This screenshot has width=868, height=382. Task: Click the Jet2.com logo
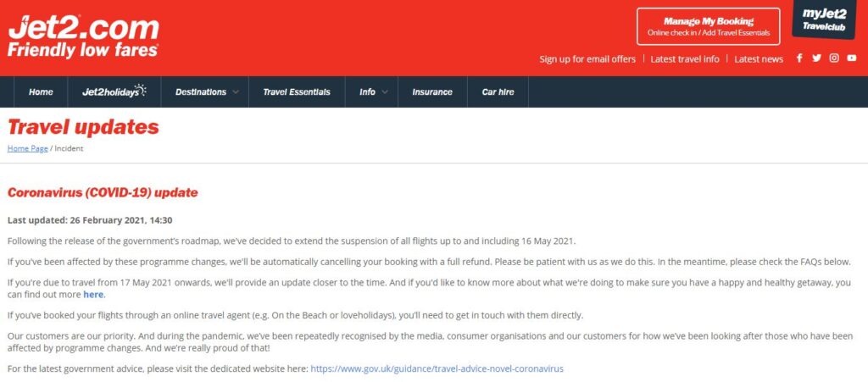84,36
